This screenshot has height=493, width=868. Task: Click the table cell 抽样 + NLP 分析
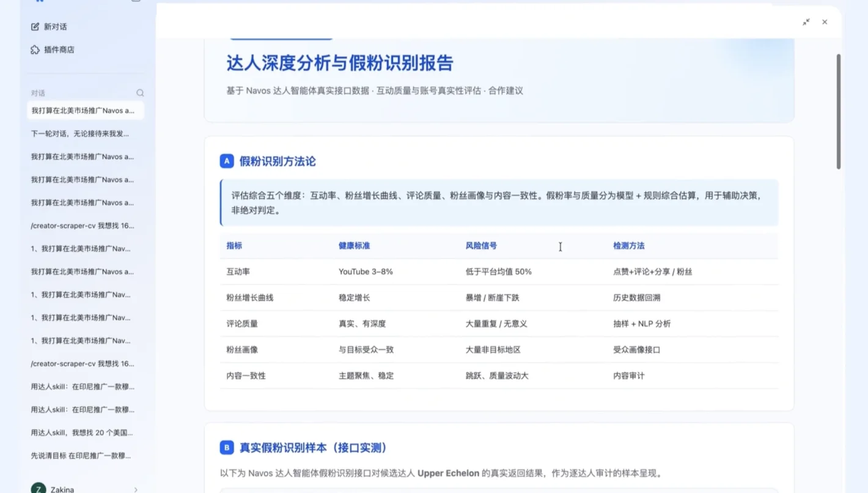[642, 324]
